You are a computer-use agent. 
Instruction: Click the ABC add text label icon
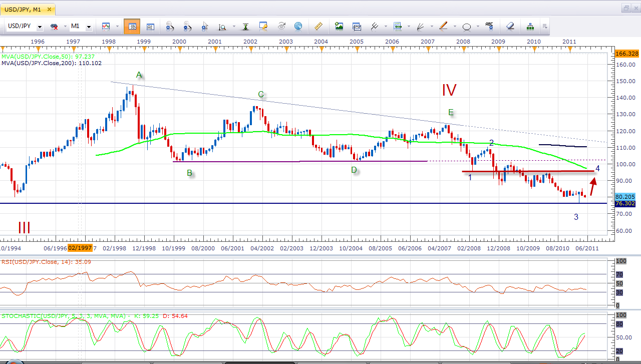pos(489,26)
